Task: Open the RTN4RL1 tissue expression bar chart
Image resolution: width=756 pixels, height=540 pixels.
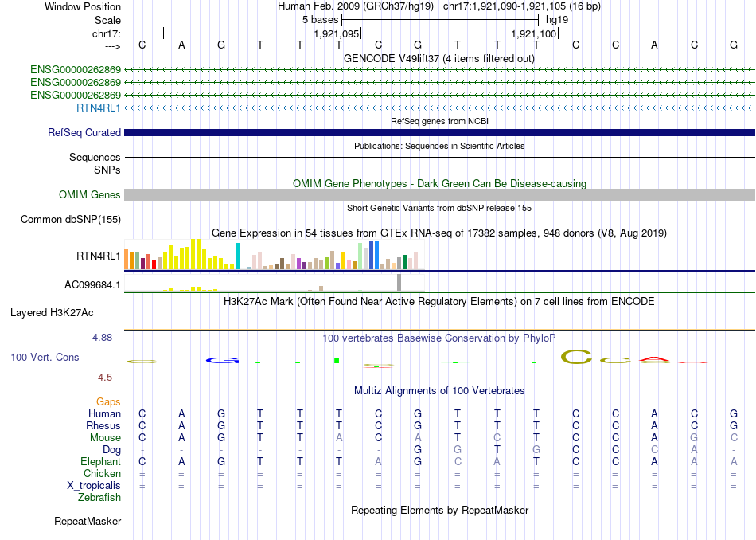Action: pos(274,254)
